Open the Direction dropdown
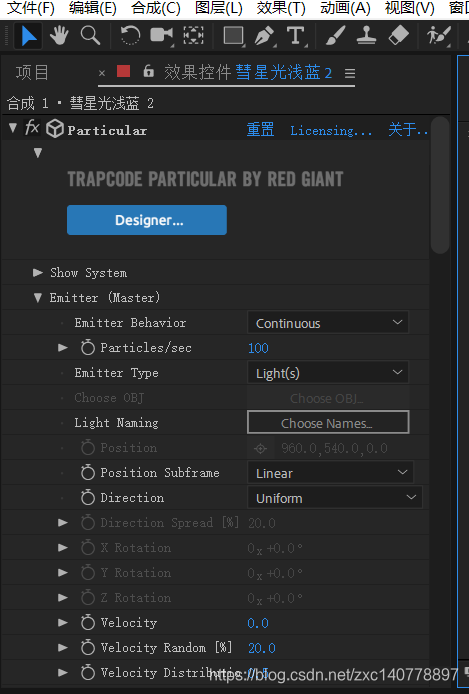Screen dimensions: 469x694 pos(335,498)
